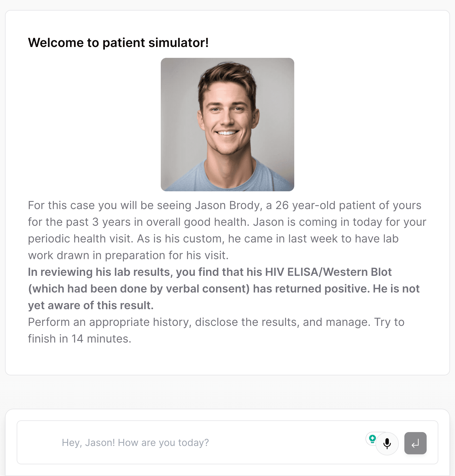Select the Welcome to patient simulator heading

pos(118,42)
